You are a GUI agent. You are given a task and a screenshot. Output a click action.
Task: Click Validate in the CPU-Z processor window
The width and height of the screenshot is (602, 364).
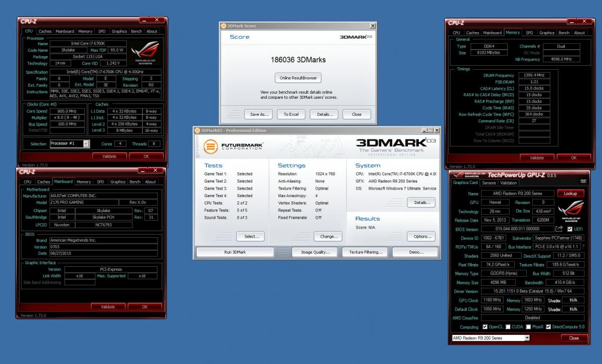pos(109,156)
